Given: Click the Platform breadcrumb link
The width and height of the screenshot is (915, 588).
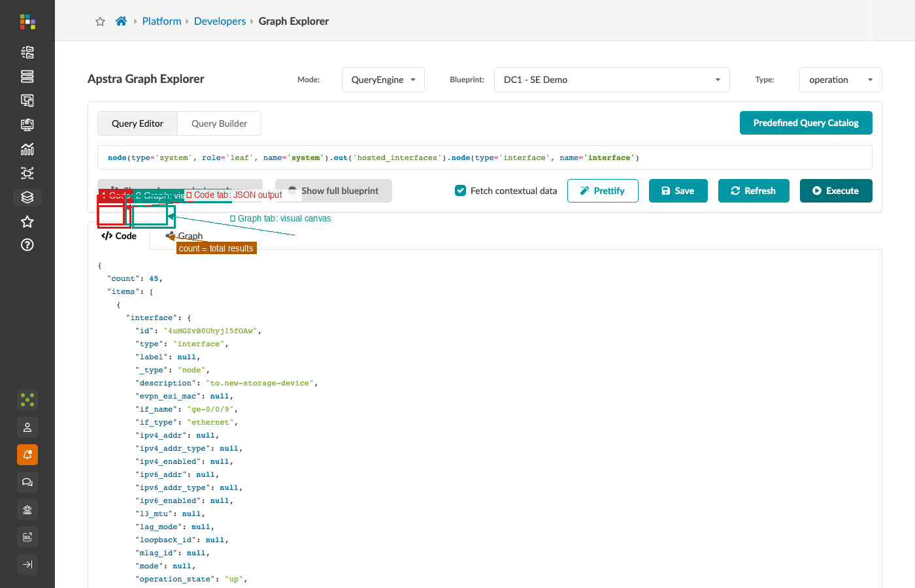Looking at the screenshot, I should pyautogui.click(x=161, y=21).
